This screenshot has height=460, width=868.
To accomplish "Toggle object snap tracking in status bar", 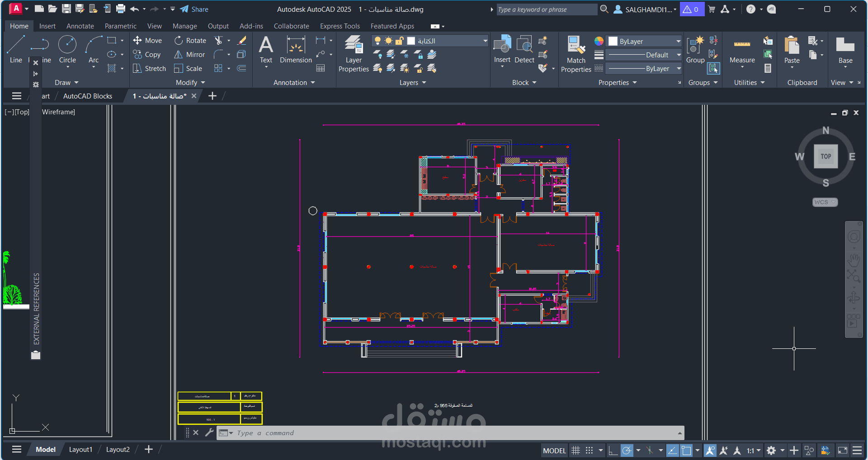I will click(672, 451).
